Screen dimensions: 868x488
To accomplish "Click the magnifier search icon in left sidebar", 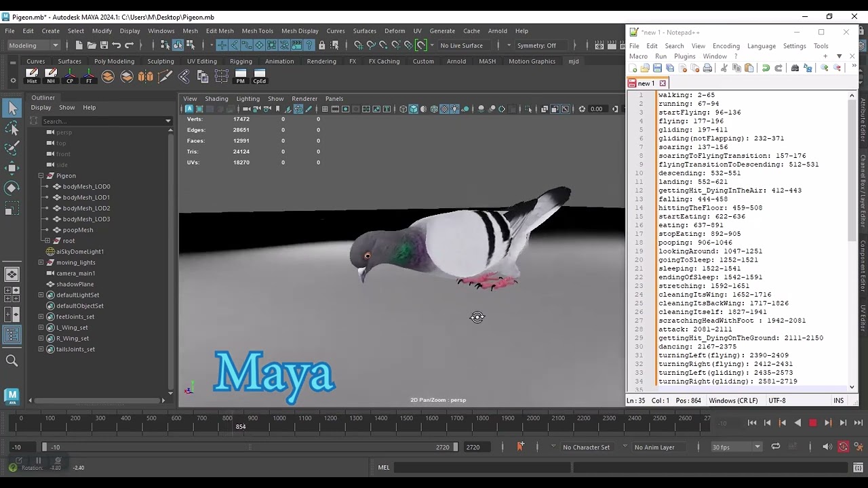I will click(12, 361).
